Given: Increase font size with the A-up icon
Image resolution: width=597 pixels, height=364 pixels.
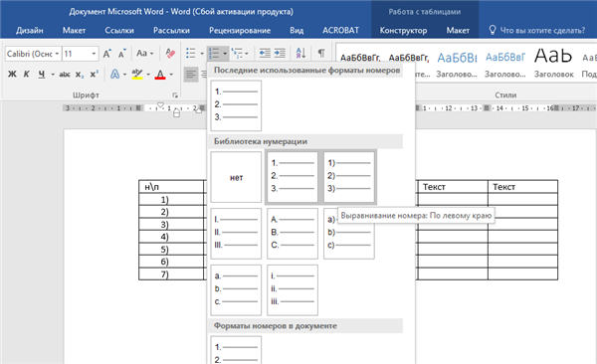Looking at the screenshot, I should (x=107, y=54).
